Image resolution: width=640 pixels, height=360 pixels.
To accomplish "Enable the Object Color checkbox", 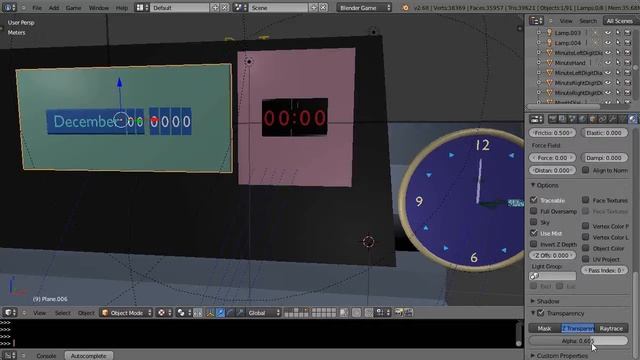I will [x=586, y=248].
